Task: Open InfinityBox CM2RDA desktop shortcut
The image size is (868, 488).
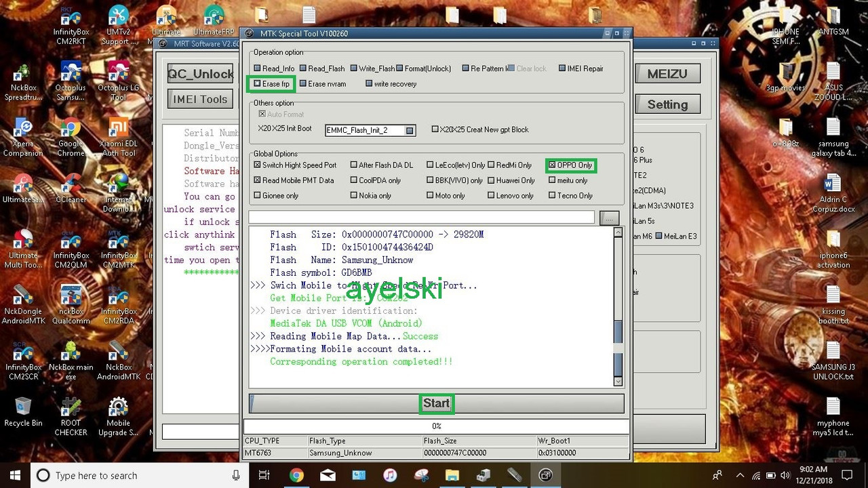Action: coord(119,306)
